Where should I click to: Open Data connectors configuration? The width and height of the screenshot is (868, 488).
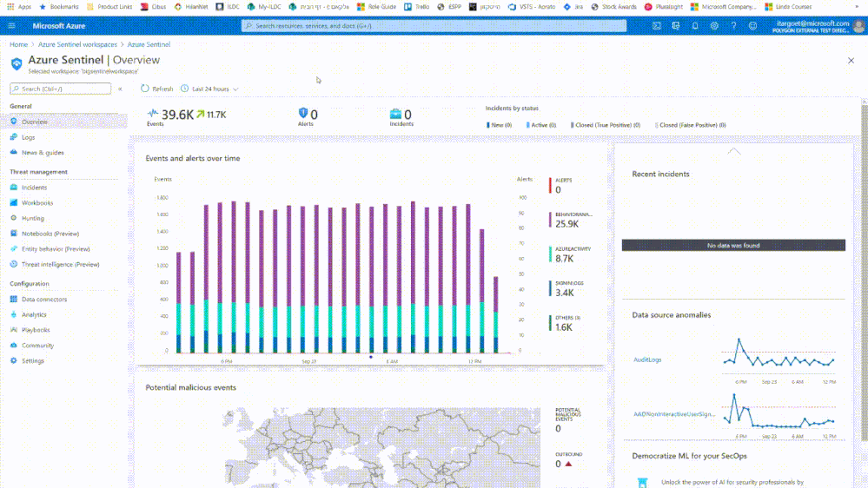(44, 300)
